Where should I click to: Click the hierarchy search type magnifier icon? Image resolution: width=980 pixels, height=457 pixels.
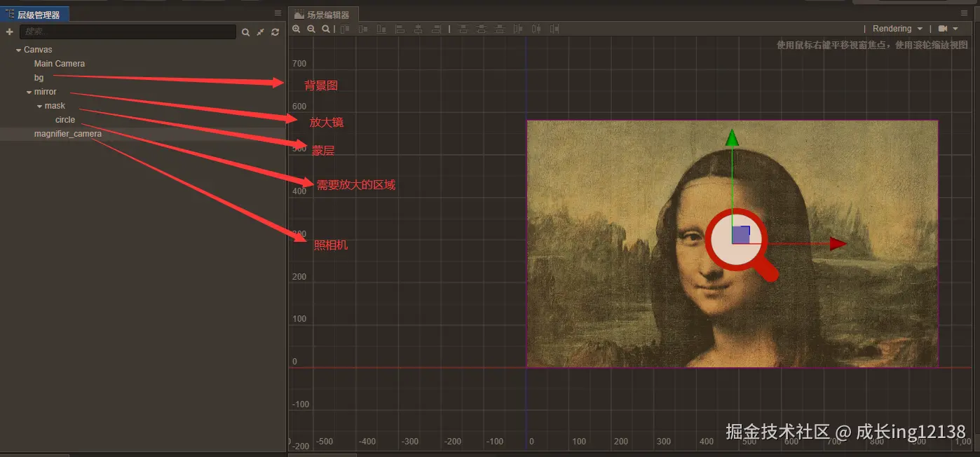click(x=246, y=32)
